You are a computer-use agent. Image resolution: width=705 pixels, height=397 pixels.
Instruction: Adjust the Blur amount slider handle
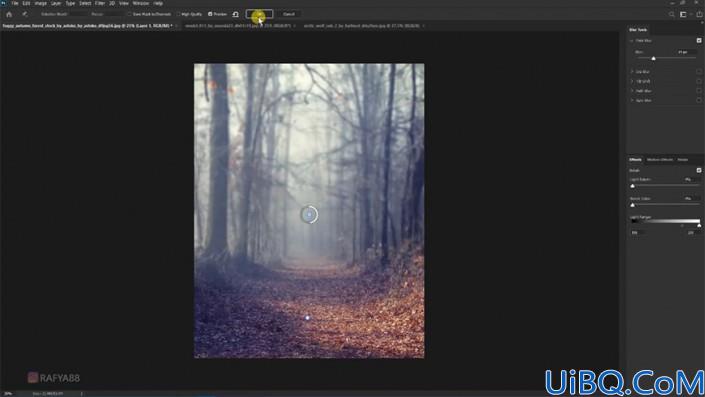pos(653,58)
